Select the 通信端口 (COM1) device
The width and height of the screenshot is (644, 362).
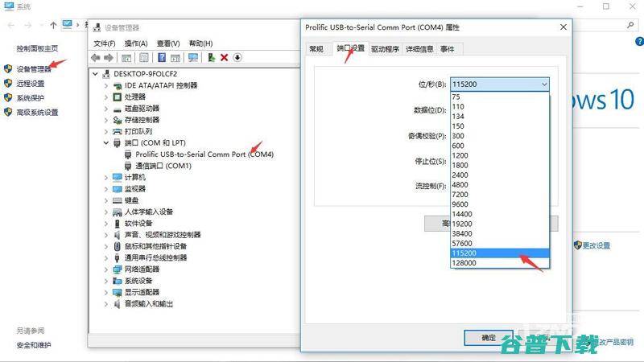[x=163, y=166]
